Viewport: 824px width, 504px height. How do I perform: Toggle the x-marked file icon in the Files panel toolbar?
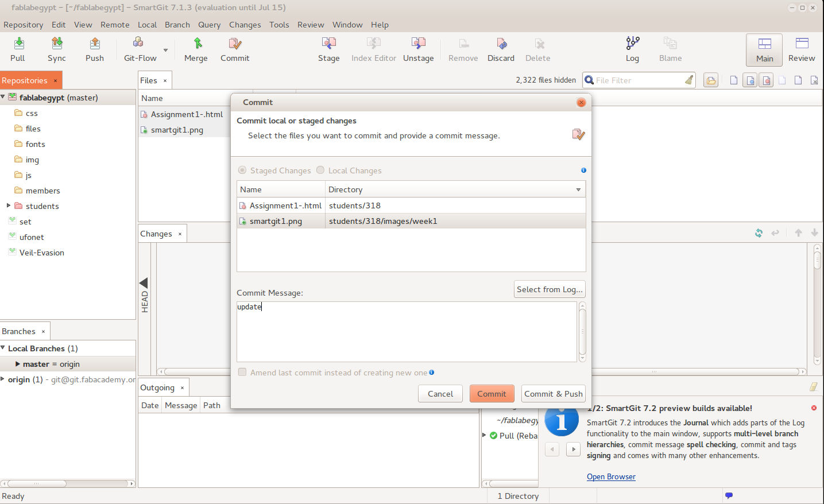pyautogui.click(x=814, y=80)
